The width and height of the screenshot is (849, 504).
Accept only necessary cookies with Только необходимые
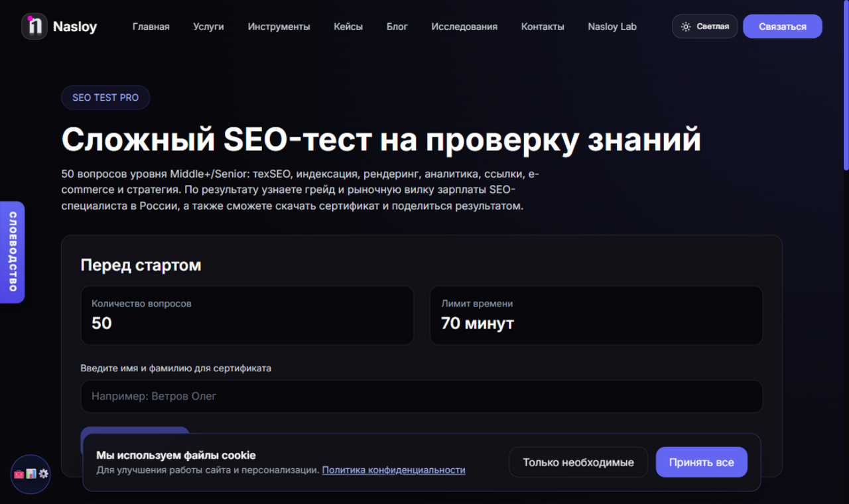578,462
